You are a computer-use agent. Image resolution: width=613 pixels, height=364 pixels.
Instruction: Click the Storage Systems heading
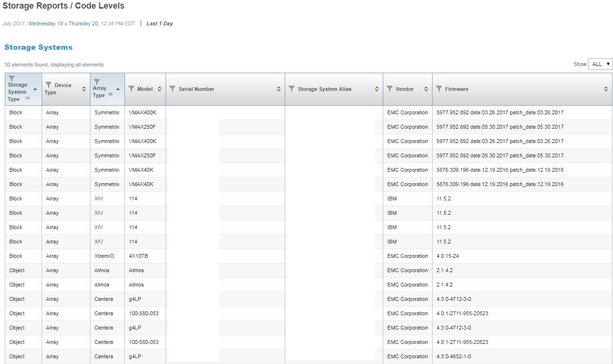tap(38, 47)
